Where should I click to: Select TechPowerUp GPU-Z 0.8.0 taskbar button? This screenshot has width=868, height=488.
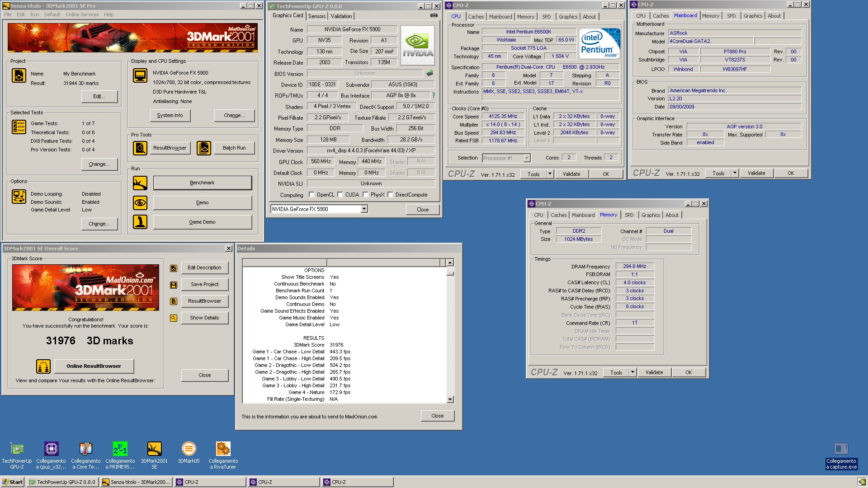(62, 482)
